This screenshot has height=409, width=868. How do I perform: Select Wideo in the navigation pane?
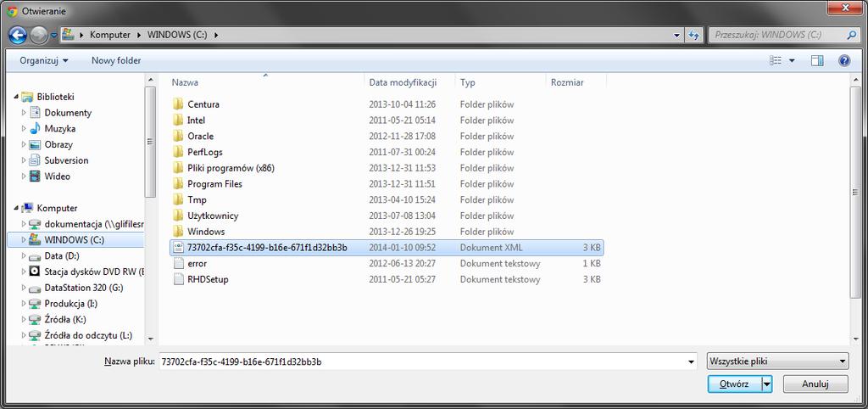point(57,176)
